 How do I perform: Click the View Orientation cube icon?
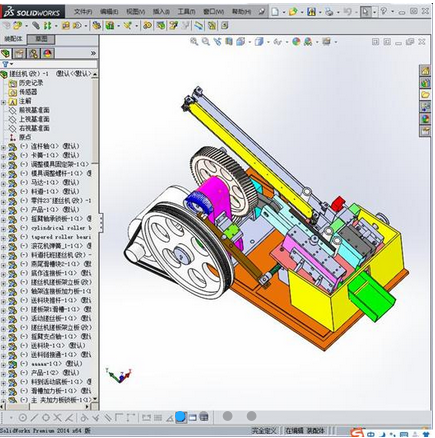[240, 42]
